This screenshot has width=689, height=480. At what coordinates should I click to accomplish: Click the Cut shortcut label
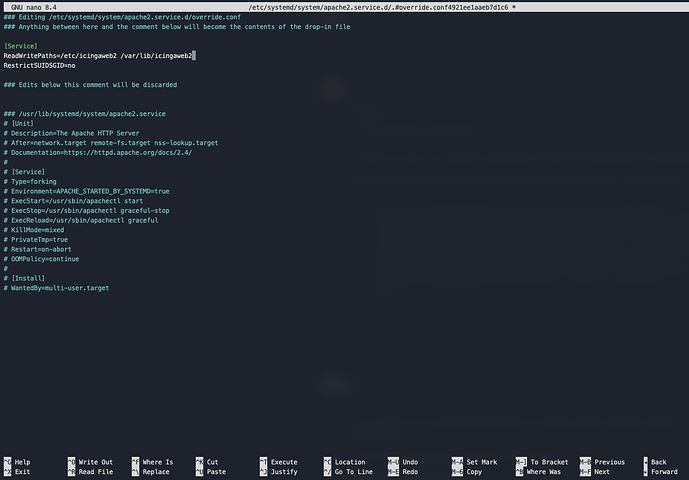[x=212, y=462]
